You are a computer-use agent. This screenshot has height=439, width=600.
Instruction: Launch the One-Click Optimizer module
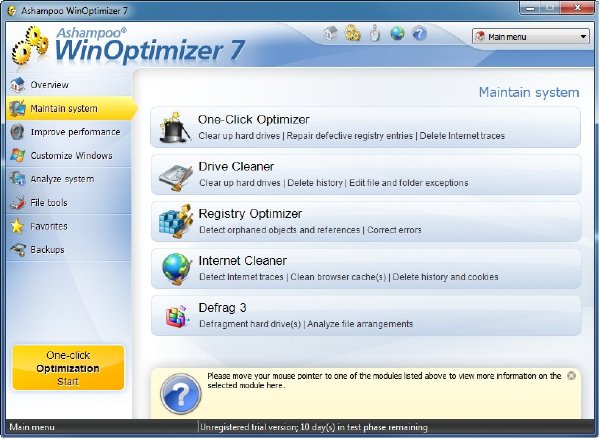[x=366, y=127]
